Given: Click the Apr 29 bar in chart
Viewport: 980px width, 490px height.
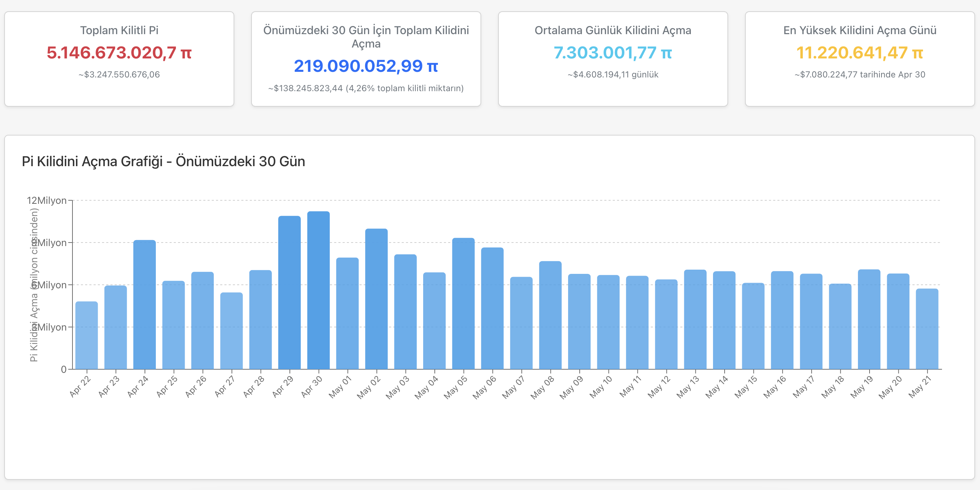Looking at the screenshot, I should tap(289, 293).
